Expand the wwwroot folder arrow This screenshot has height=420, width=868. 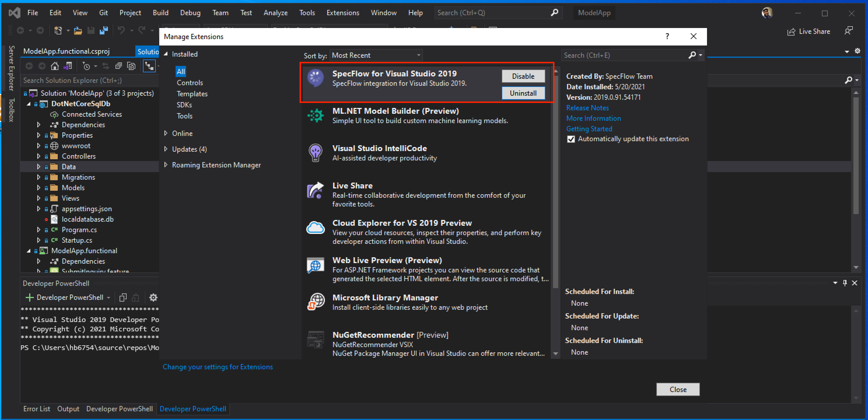[x=38, y=146]
